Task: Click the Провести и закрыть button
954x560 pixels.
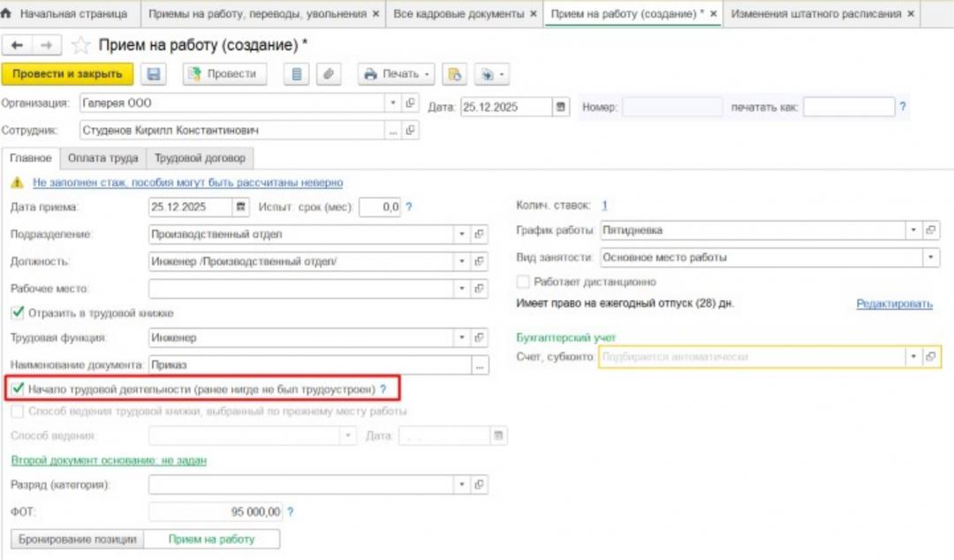Action: (67, 74)
